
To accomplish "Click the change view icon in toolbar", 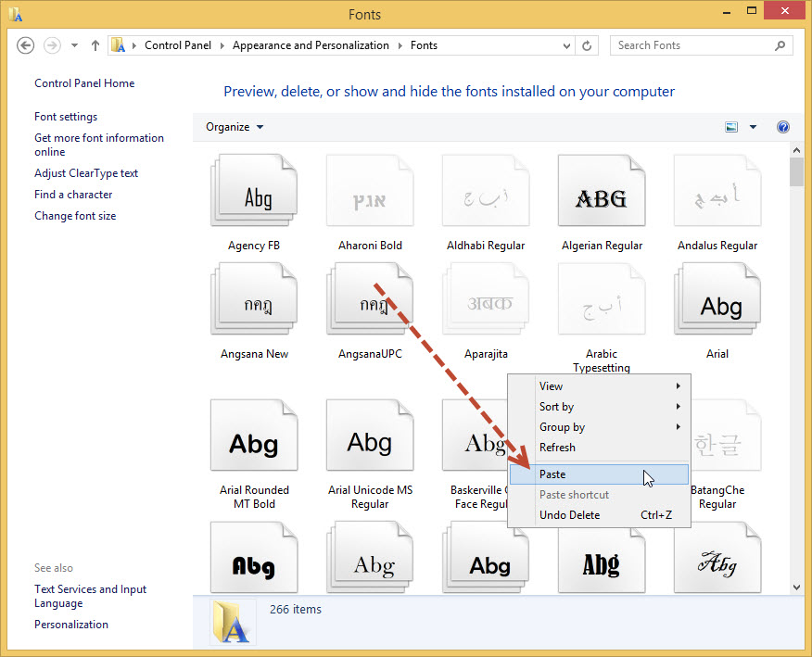I will [732, 127].
